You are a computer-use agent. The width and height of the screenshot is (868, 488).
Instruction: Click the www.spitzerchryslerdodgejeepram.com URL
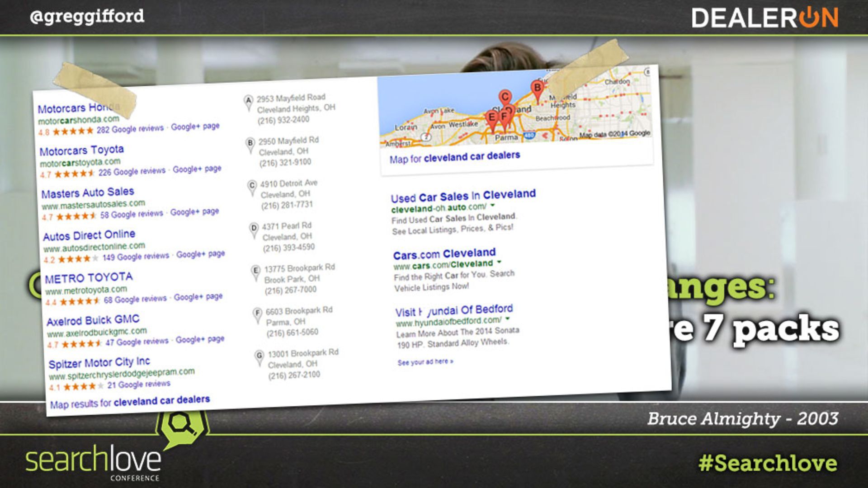click(122, 374)
